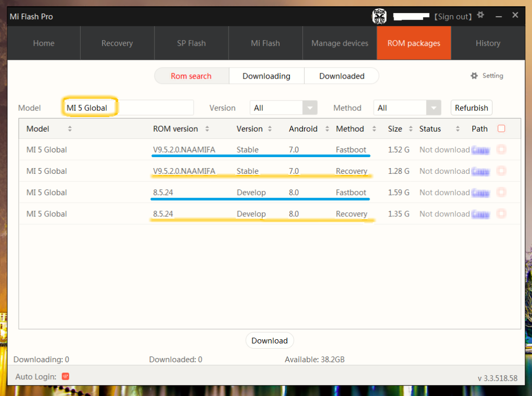
Task: Click sort arrows next to Android column
Action: tap(327, 129)
